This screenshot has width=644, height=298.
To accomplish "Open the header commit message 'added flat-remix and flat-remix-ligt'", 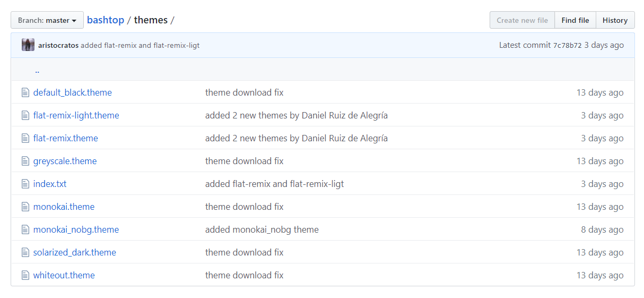I will pyautogui.click(x=140, y=45).
